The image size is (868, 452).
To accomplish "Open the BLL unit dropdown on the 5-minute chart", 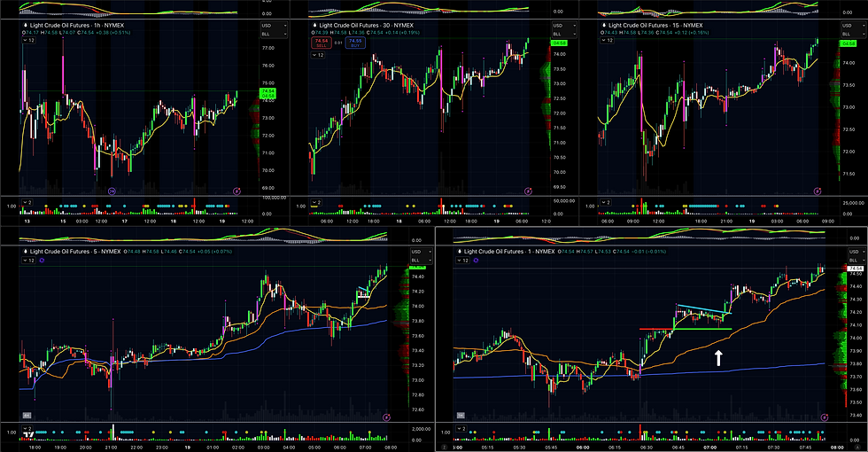I will coord(420,260).
